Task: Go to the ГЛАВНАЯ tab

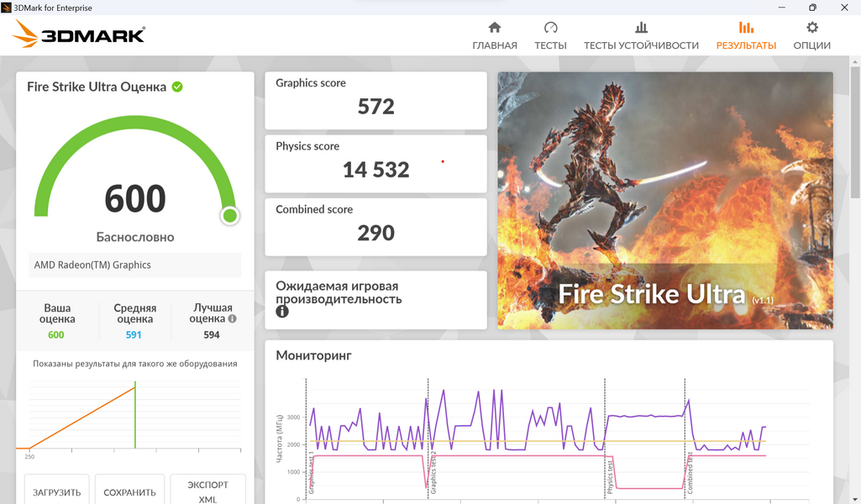Action: tap(495, 45)
